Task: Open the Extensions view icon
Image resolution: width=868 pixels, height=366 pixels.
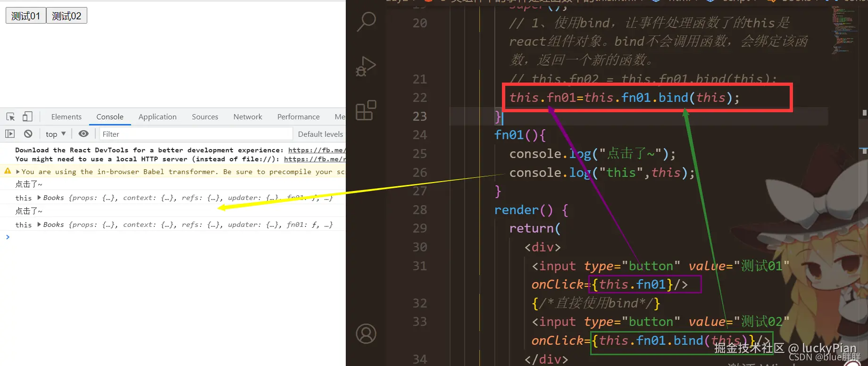Action: pos(366,110)
